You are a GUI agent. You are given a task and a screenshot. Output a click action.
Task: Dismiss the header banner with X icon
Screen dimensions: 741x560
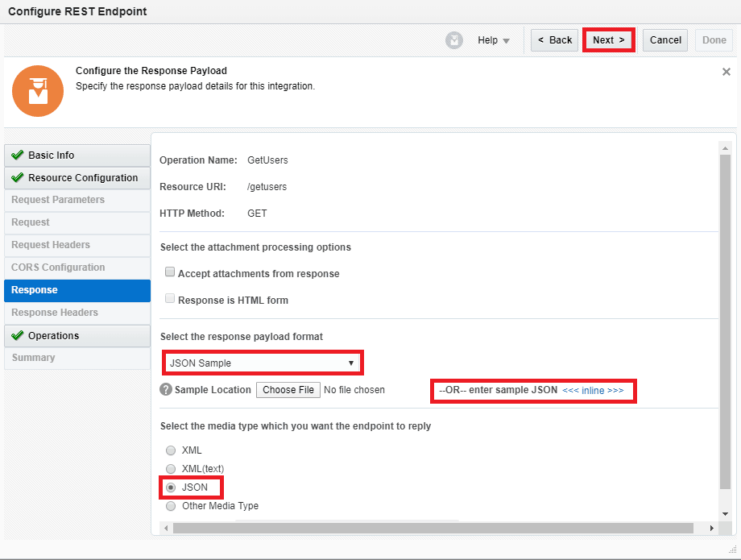726,72
